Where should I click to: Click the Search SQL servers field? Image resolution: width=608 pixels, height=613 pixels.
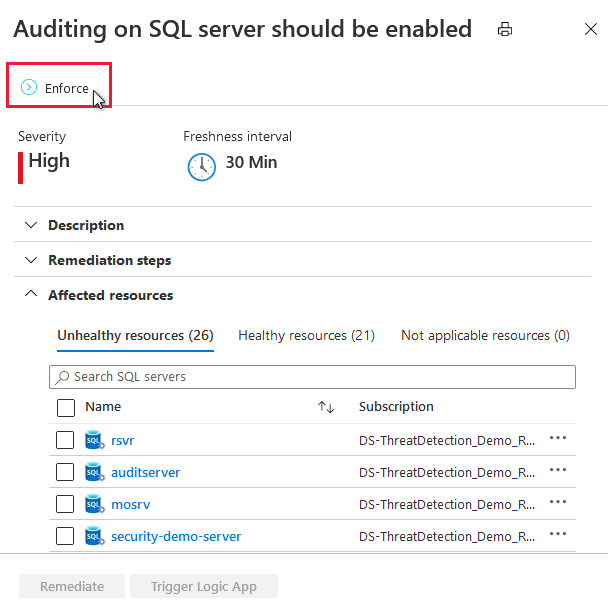(x=312, y=377)
